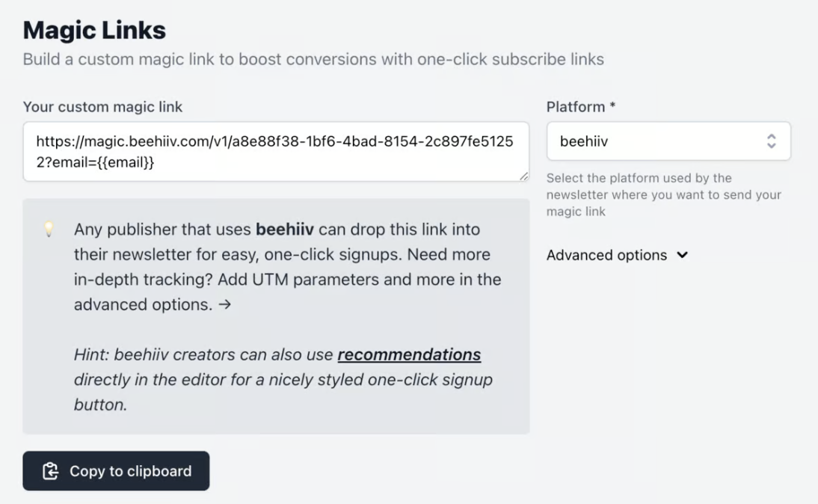Expand the Advanced options section
The image size is (818, 504).
[618, 255]
